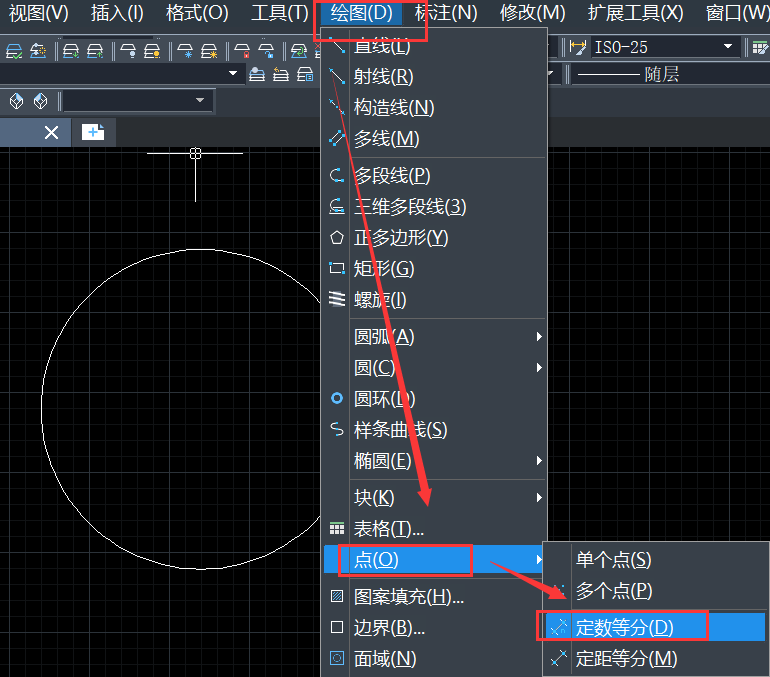The width and height of the screenshot is (770, 677).
Task: Expand the 椭圆(E) submenu arrow
Action: pyautogui.click(x=539, y=460)
